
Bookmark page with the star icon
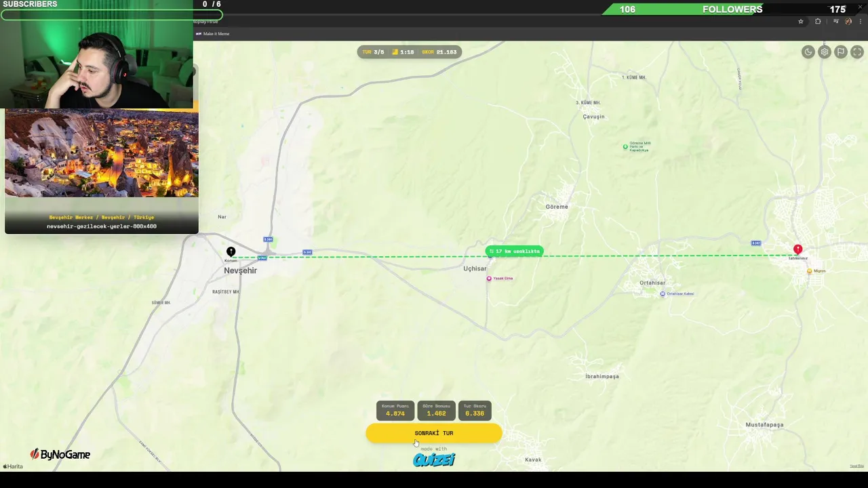(801, 22)
